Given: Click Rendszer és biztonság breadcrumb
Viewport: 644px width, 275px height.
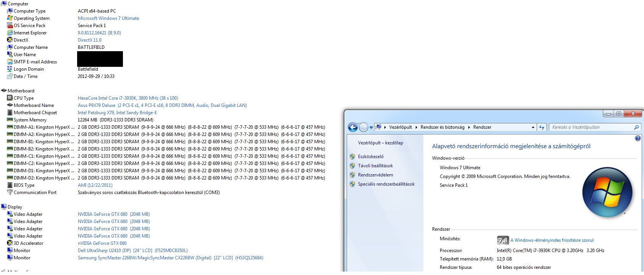Looking at the screenshot, I should click(442, 127).
